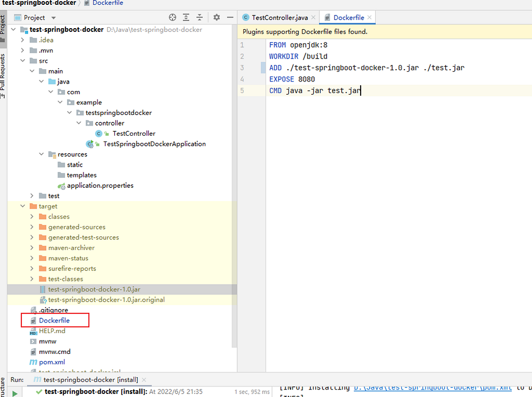Screen dimensions: 532x397
Task: Expand the classes folder
Action: click(x=32, y=217)
